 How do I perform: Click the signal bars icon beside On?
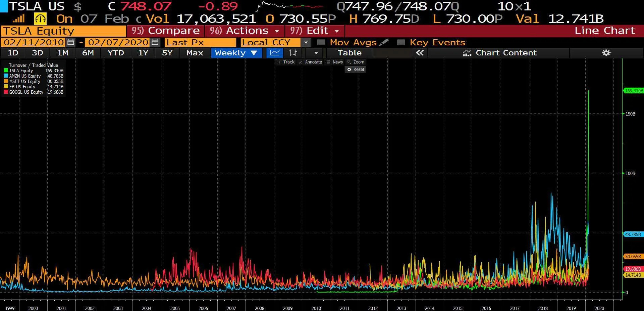[18, 19]
